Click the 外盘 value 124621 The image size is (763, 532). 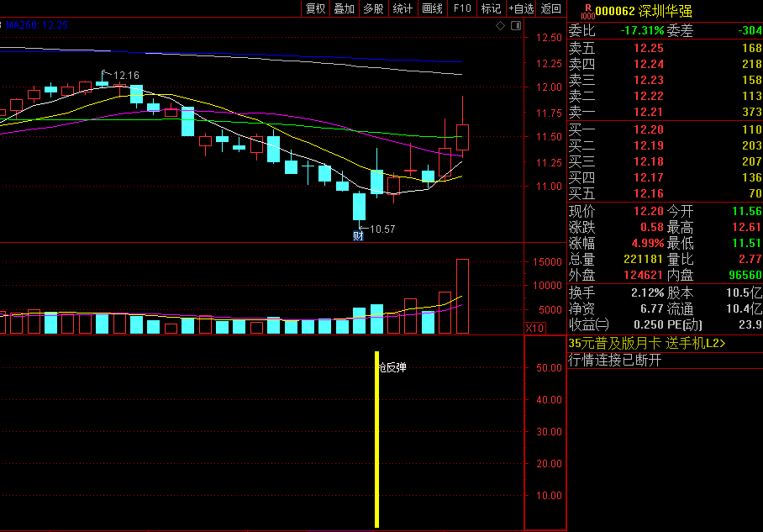[x=643, y=275]
